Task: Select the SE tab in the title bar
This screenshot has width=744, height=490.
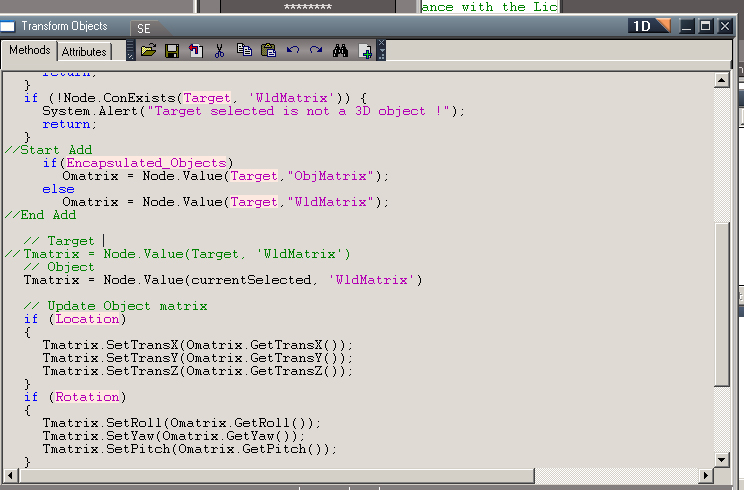Action: click(144, 28)
